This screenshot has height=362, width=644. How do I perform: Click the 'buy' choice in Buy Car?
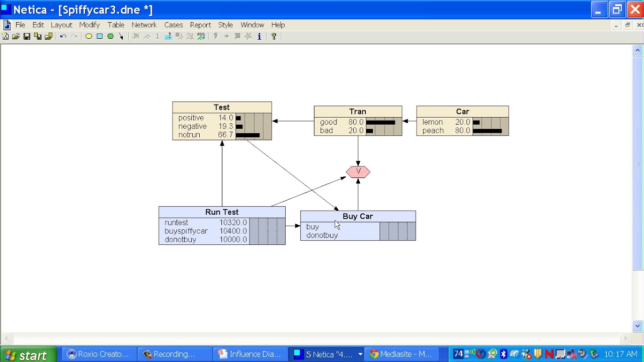[312, 227]
